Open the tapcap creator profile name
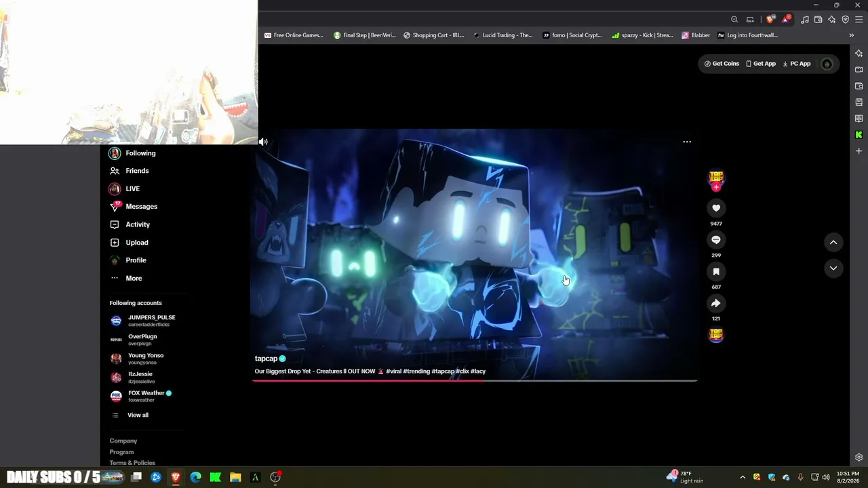Viewport: 868px width, 488px height. (x=266, y=359)
